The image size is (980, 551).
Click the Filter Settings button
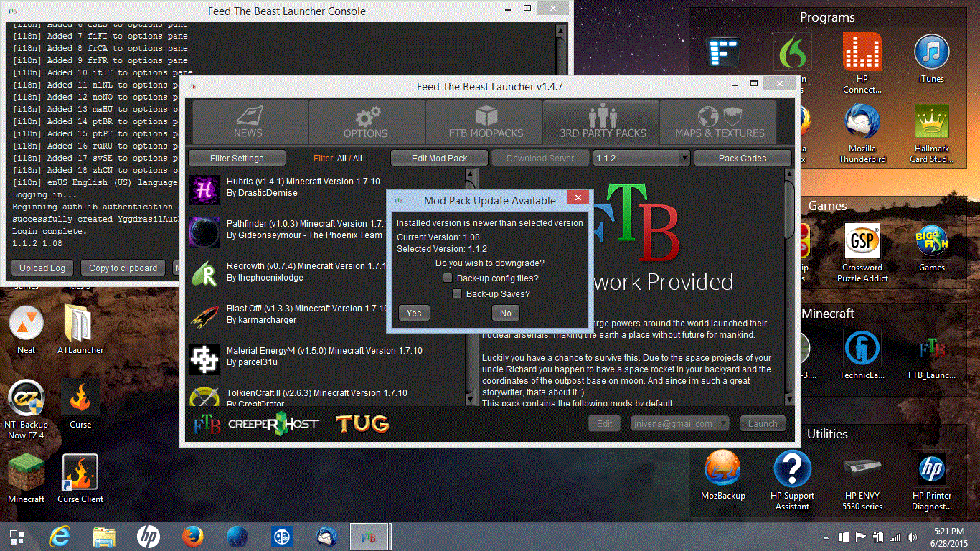coord(237,158)
